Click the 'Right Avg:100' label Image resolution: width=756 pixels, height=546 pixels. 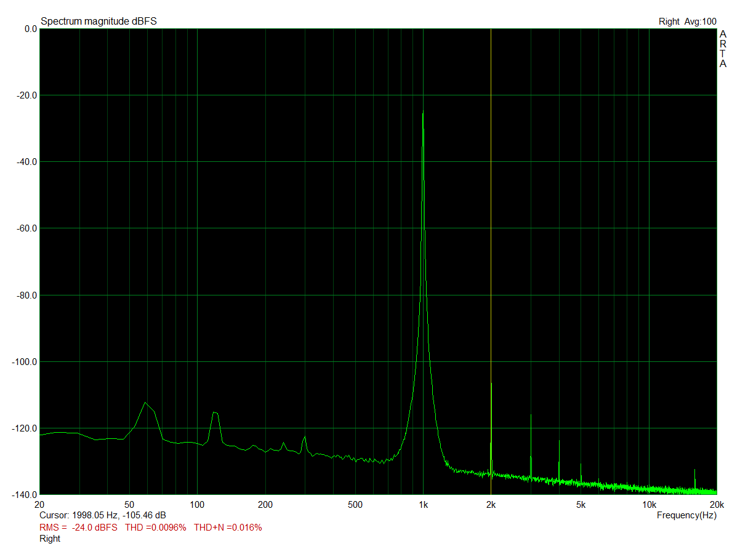point(687,22)
